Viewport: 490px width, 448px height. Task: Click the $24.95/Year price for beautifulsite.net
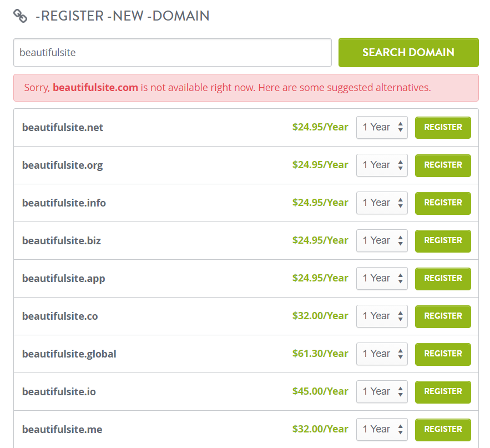pyautogui.click(x=320, y=127)
